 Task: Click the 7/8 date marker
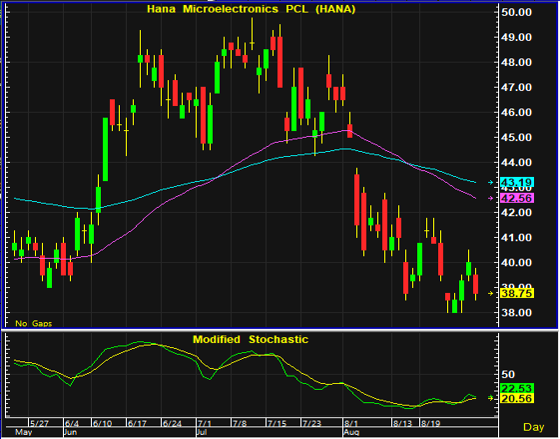pyautogui.click(x=240, y=424)
